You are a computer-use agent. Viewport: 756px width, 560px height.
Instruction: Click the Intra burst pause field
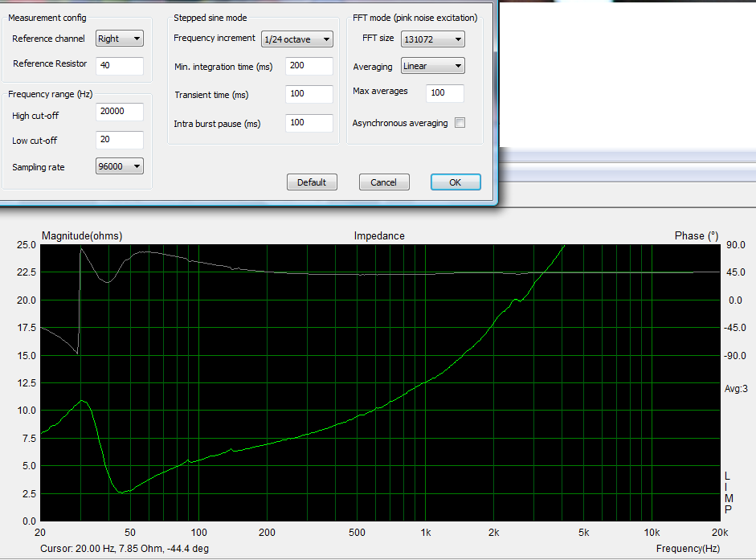[x=309, y=122]
